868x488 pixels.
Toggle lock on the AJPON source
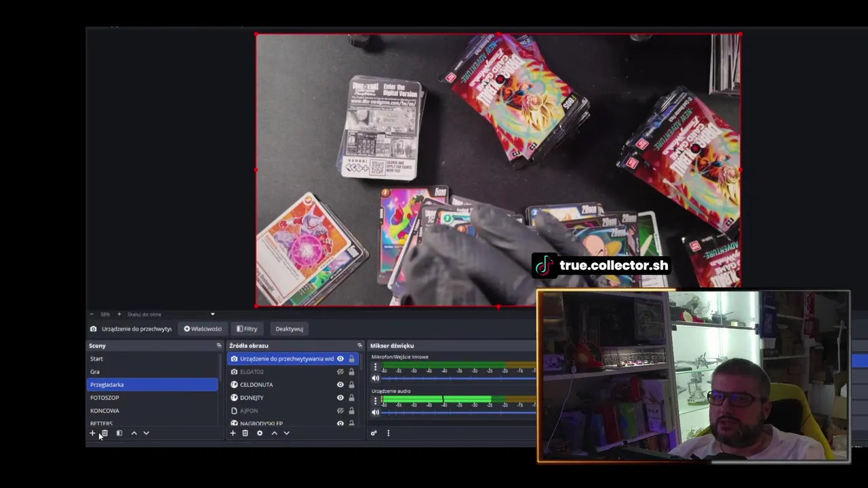[x=351, y=410]
